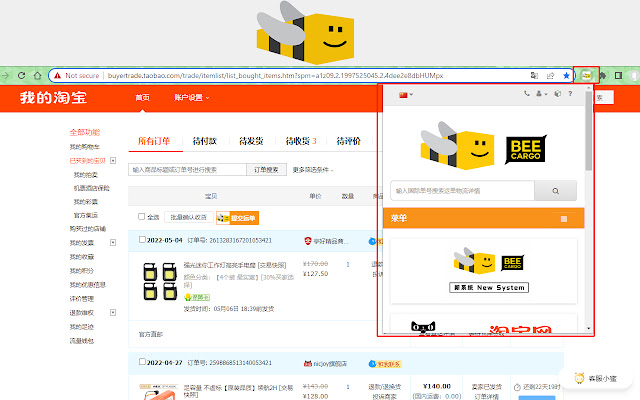Open the 我的购物车 sidebar link

84,147
